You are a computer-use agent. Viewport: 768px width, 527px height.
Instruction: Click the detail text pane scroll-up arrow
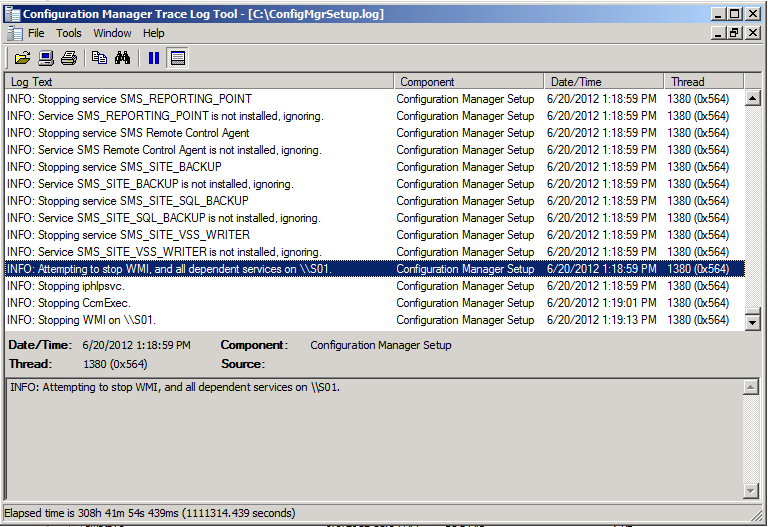(750, 387)
